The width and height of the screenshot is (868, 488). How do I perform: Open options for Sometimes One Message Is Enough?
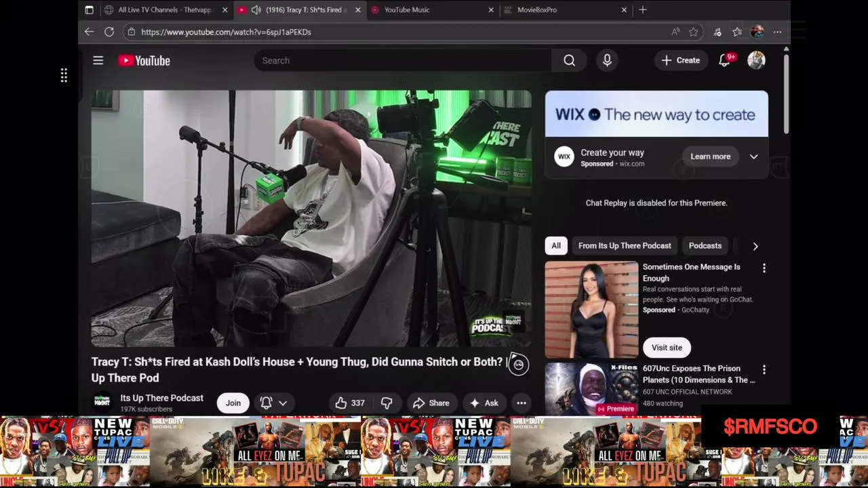point(764,268)
